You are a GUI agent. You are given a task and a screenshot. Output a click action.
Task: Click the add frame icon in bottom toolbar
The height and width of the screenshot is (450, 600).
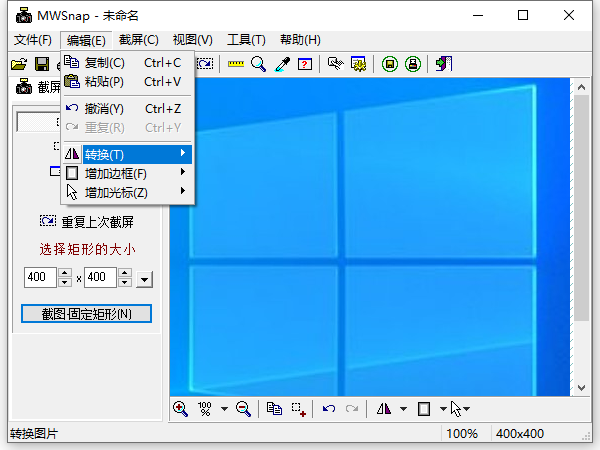click(424, 409)
